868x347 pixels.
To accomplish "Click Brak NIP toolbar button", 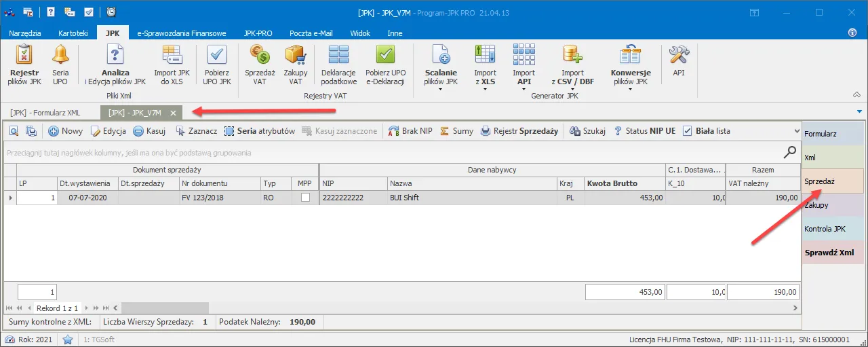I will point(410,131).
